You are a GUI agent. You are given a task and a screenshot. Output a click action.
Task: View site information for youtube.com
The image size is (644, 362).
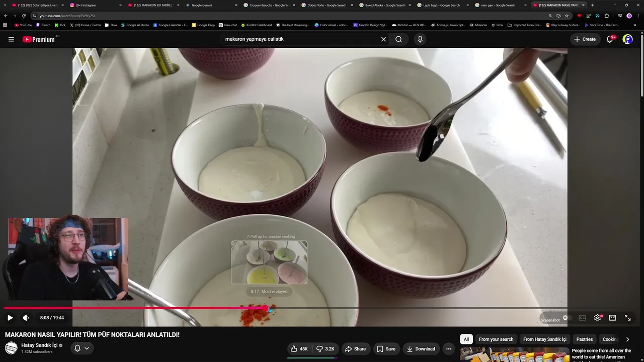(34, 16)
